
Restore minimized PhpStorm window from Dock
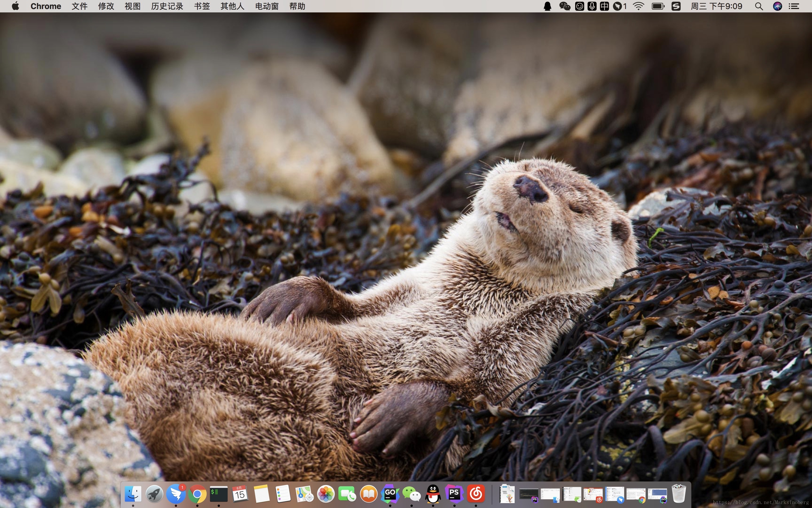point(529,494)
